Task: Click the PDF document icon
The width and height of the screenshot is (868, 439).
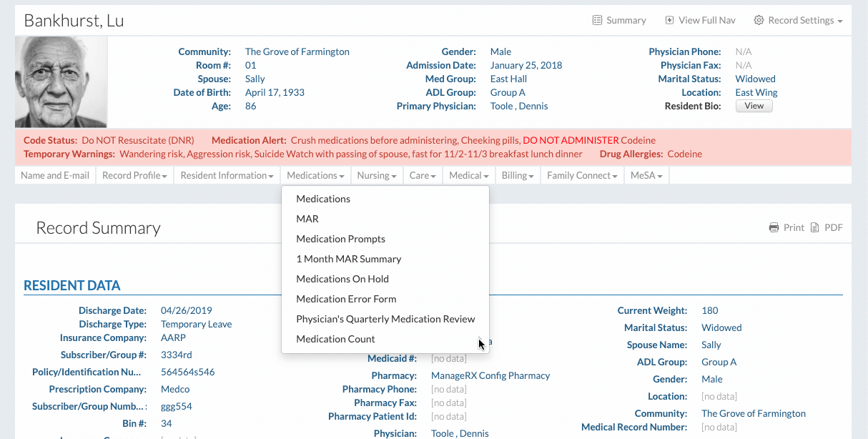Action: 814,228
